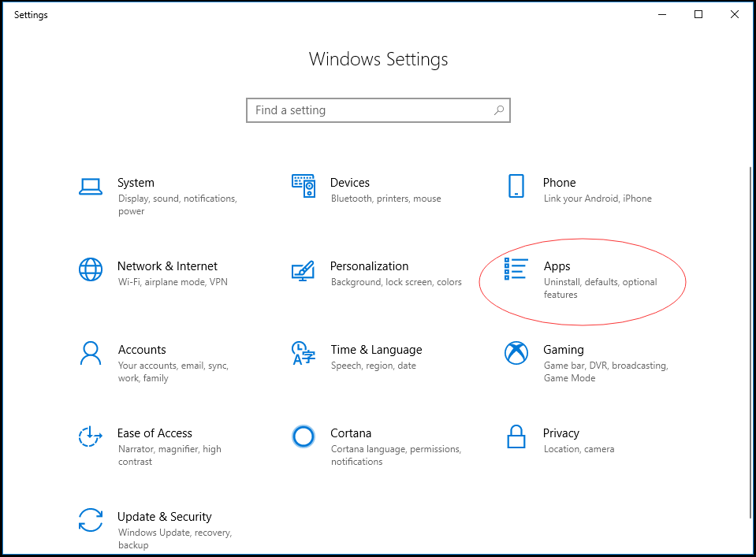This screenshot has width=756, height=557.
Task: Click the vertical scrollbar on the right
Action: (750, 342)
